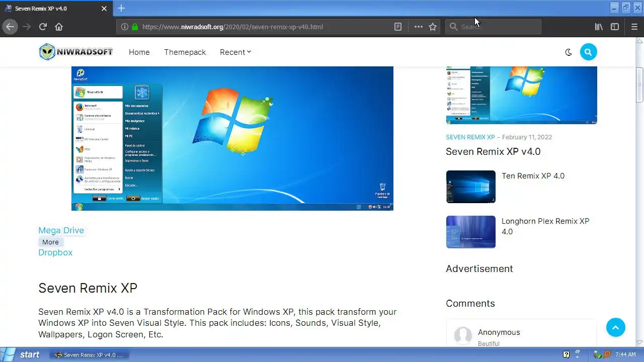Click the Seven Remix XP article heading
The width and height of the screenshot is (644, 362).
click(88, 288)
